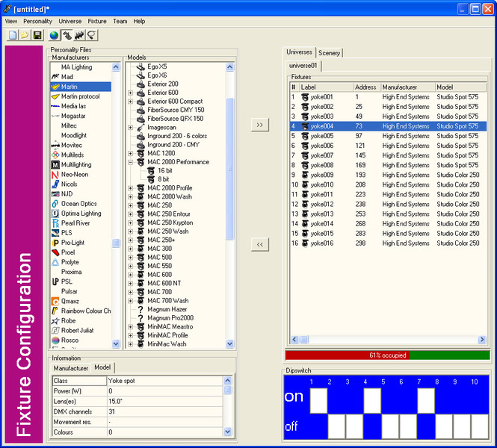The image size is (497, 448).
Task: Click the Open folder toolbar icon
Action: click(25, 35)
